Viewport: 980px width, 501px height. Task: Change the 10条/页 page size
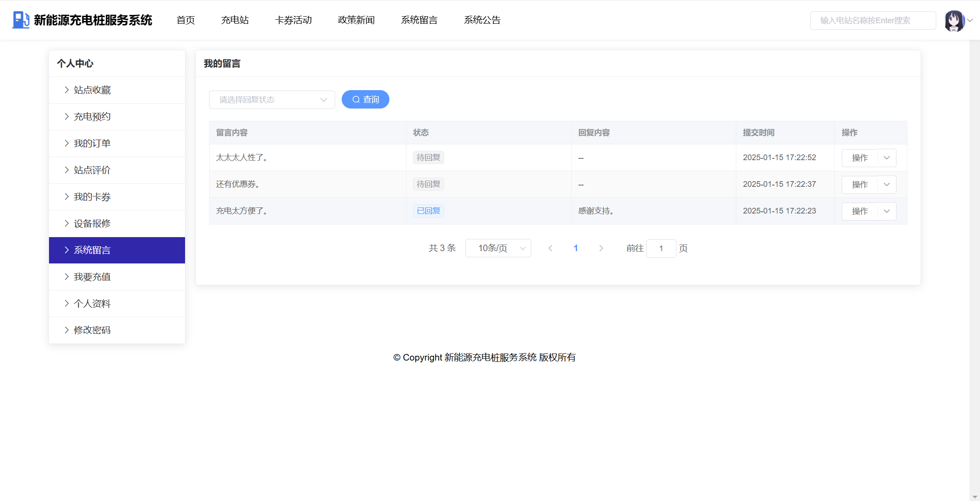498,249
